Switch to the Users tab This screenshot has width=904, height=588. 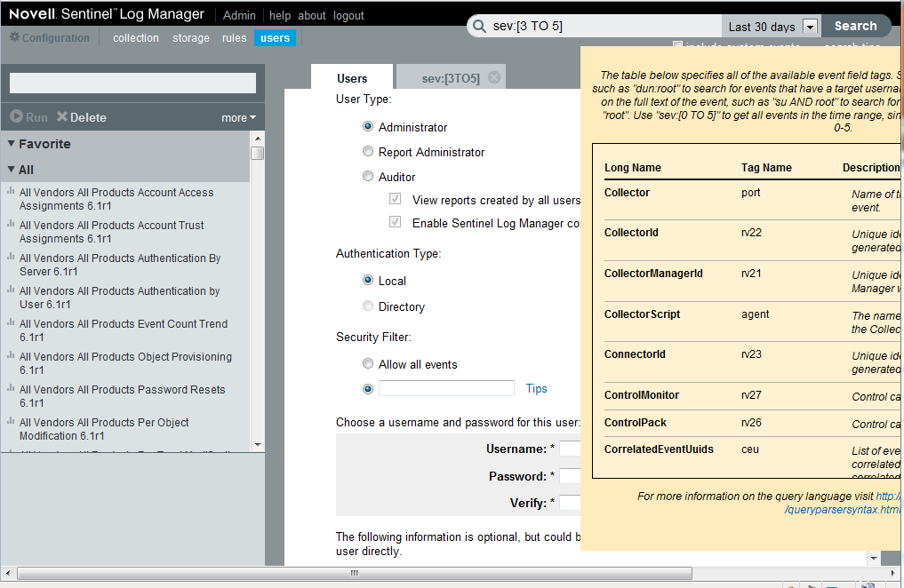point(352,78)
